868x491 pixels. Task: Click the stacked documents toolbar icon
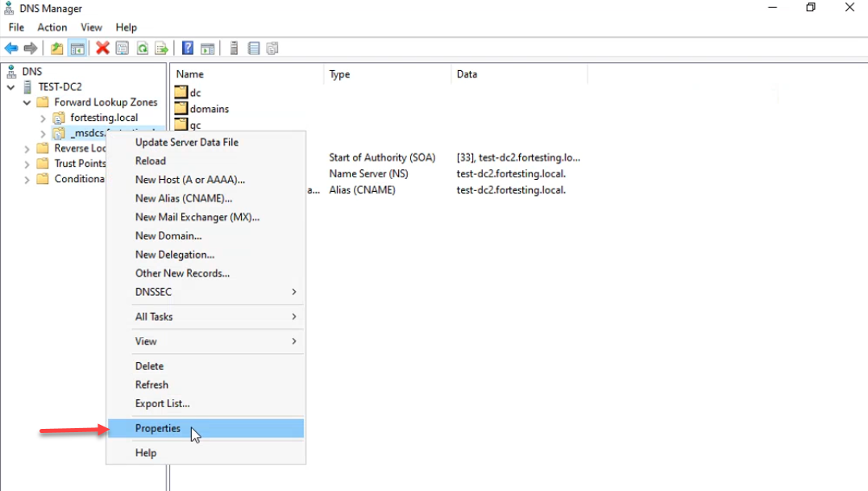pyautogui.click(x=272, y=48)
